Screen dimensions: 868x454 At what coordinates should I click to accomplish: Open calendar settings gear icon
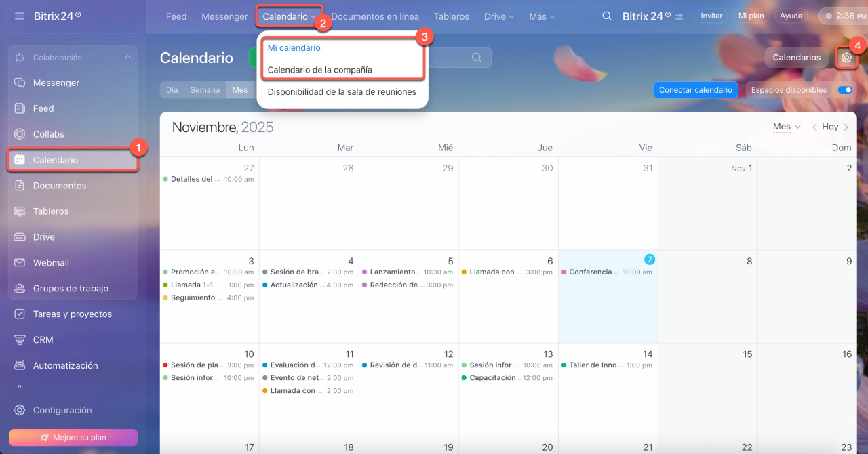tap(846, 58)
